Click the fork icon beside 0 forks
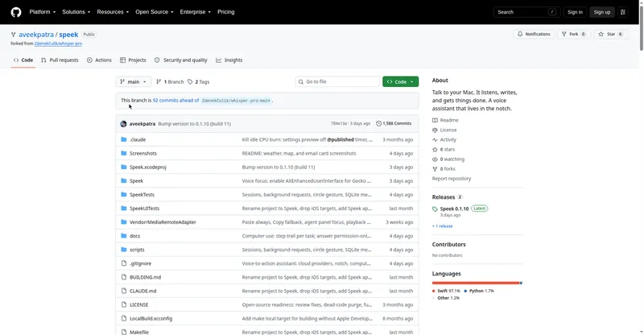This screenshot has height=335, width=644. [435, 169]
